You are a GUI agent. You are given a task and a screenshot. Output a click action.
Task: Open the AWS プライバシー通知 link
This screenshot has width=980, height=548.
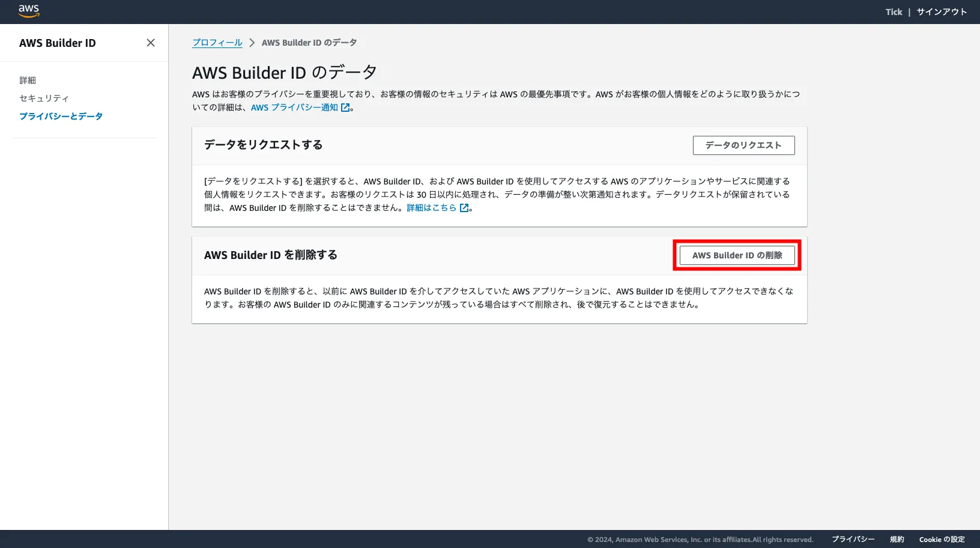coord(294,108)
